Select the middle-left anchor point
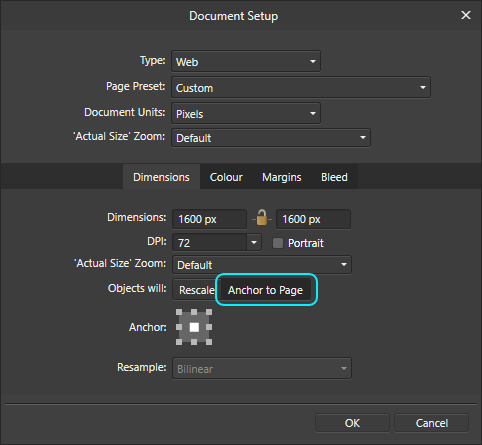 [x=179, y=327]
